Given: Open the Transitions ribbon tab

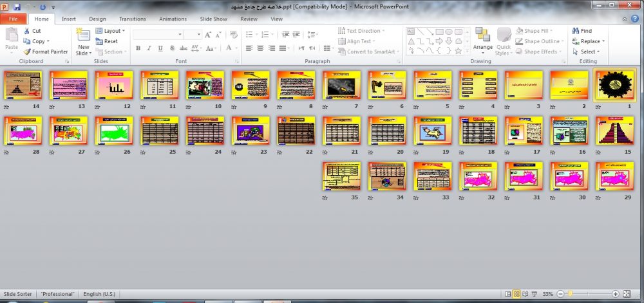Looking at the screenshot, I should [132, 19].
